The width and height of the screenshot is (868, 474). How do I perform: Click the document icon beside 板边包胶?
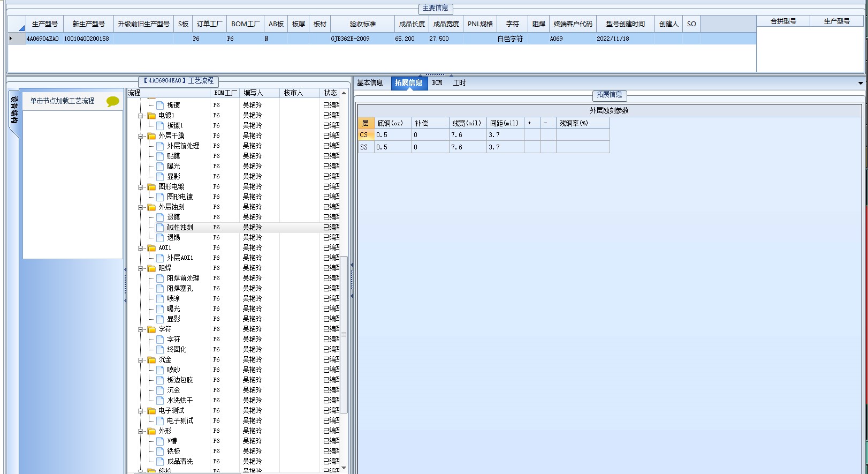[160, 380]
